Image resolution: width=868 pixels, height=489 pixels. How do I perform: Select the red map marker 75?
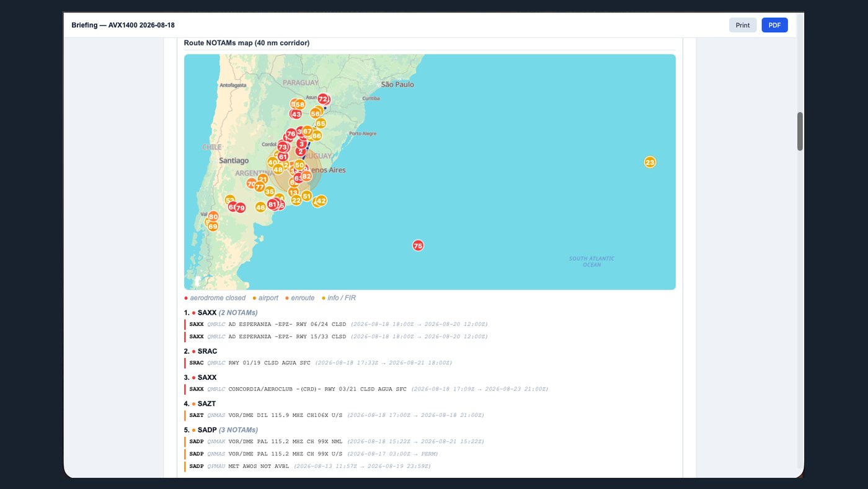[418, 246]
